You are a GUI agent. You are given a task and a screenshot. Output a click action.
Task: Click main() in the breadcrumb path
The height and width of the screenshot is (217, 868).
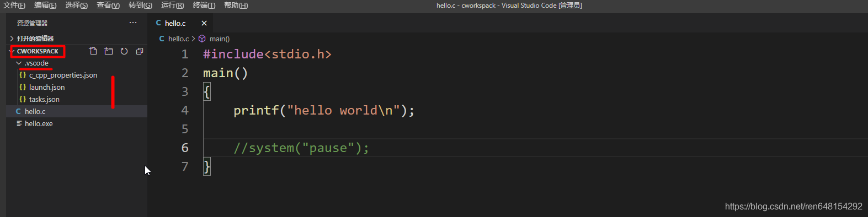(220, 39)
